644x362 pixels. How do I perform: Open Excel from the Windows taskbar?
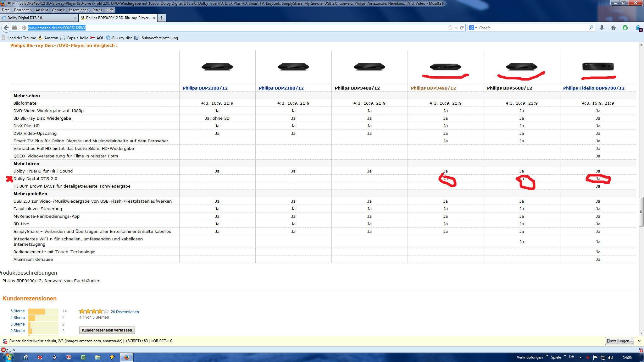[83, 357]
